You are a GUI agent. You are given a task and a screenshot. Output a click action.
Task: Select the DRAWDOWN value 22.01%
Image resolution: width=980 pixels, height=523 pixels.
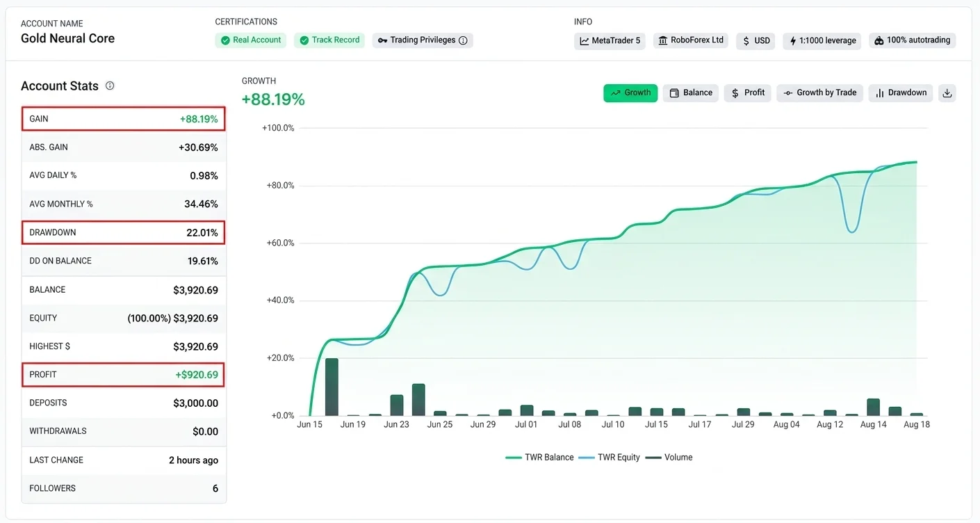click(x=202, y=233)
